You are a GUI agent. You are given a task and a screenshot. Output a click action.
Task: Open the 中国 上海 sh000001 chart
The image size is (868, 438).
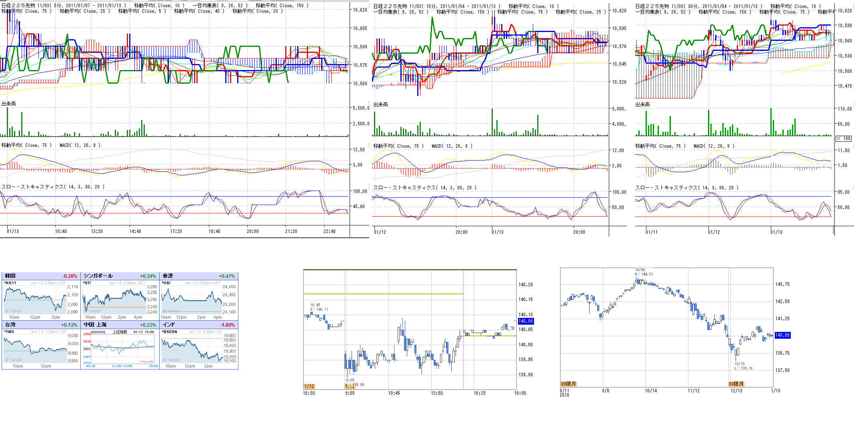coord(122,348)
